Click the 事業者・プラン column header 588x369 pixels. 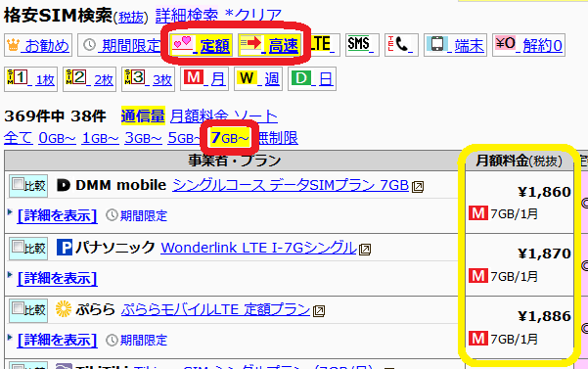[235, 161]
